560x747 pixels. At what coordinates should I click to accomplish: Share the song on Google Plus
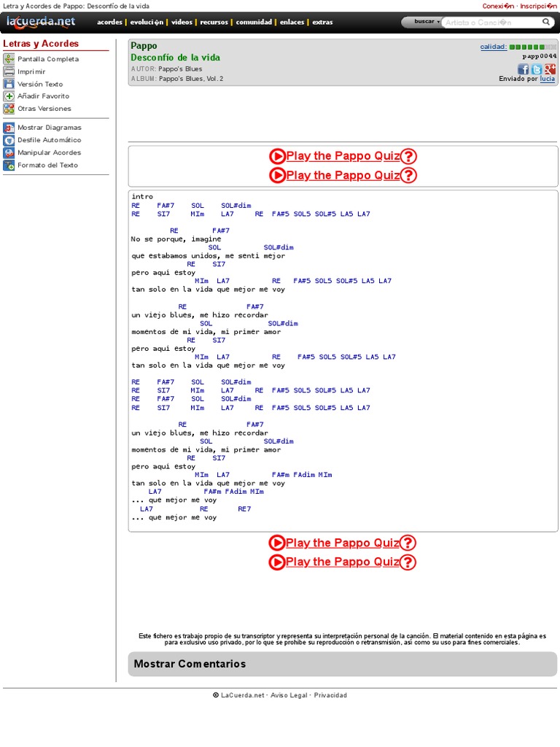(x=550, y=69)
